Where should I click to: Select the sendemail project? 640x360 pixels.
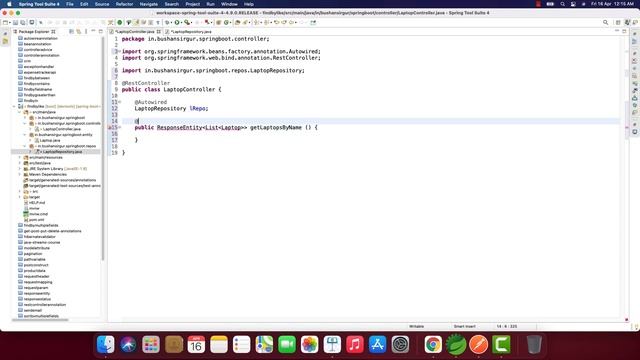pos(33,310)
